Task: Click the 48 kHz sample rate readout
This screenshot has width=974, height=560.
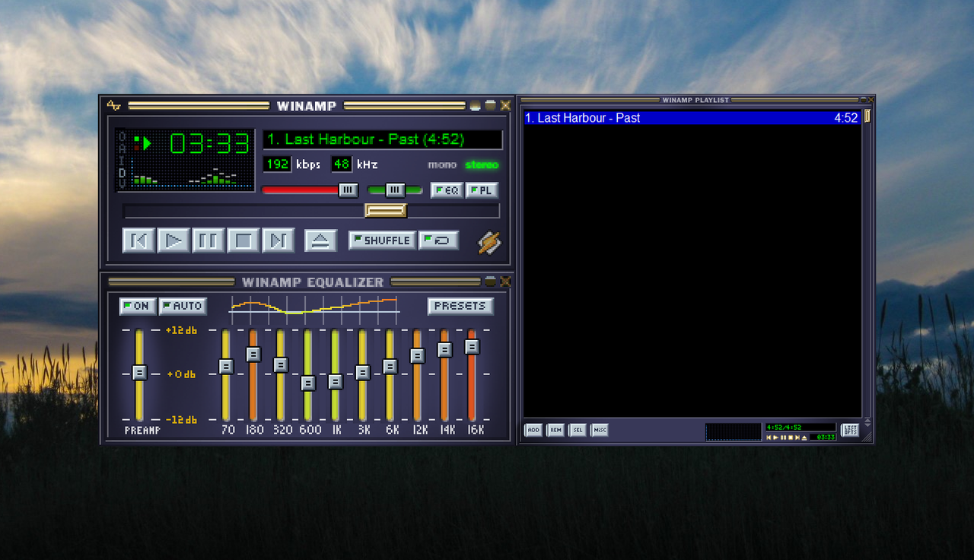Action: click(x=341, y=164)
